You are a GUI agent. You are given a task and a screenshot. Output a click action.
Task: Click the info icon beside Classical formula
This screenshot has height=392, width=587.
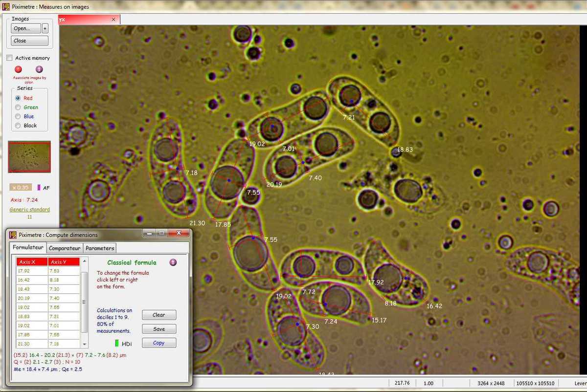[x=173, y=262]
